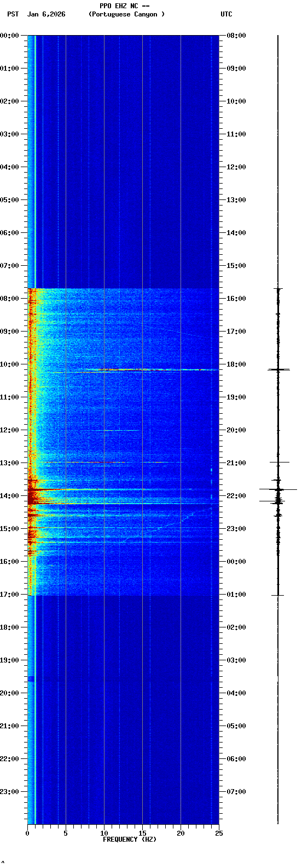The width and height of the screenshot is (302, 868).
Task: Select the '(Portuguese Canyon )' subtitle text
Action: pyautogui.click(x=126, y=14)
